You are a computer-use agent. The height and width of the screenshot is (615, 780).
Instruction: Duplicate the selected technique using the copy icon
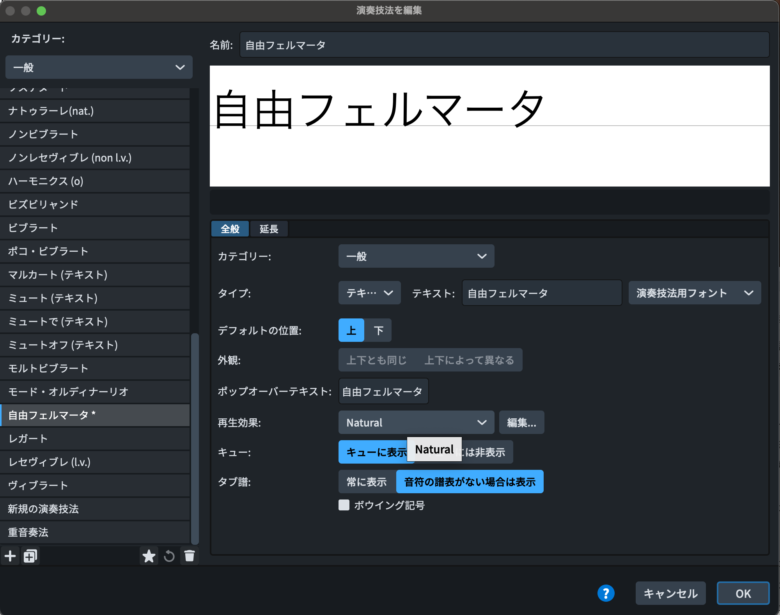click(x=30, y=556)
